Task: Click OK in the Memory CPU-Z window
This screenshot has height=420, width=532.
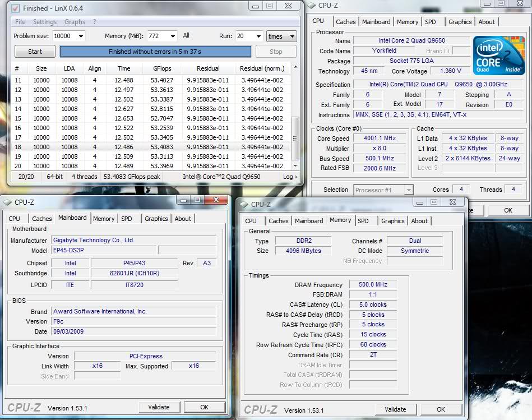Action: pyautogui.click(x=441, y=409)
